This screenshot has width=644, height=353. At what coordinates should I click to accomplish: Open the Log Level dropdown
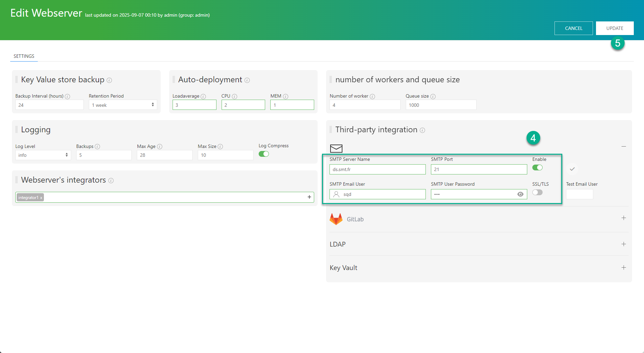click(43, 155)
